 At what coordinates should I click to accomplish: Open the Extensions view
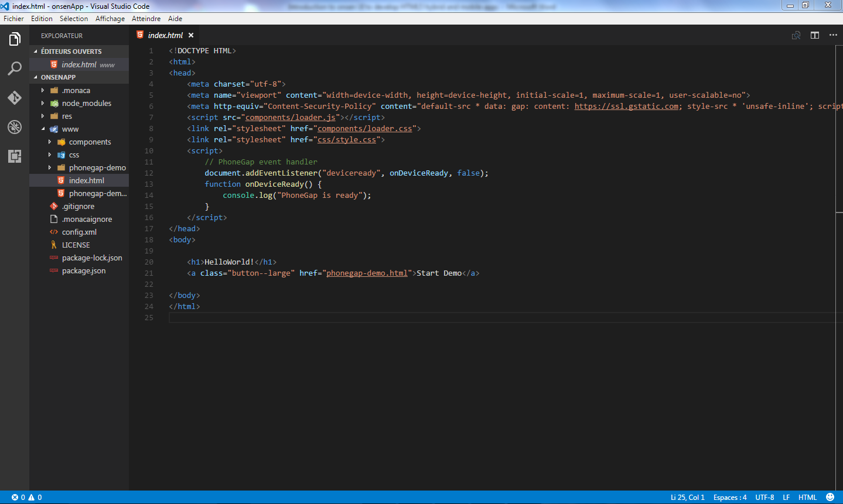(x=14, y=156)
